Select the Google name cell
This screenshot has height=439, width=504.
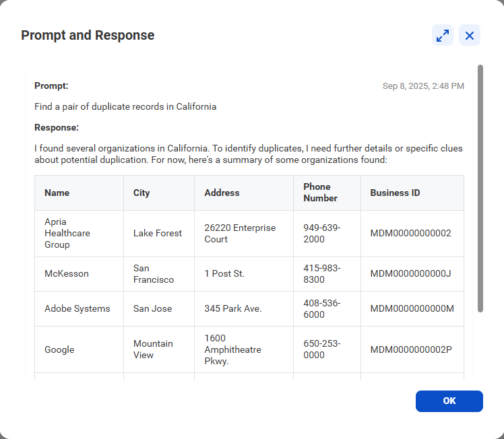tap(79, 349)
